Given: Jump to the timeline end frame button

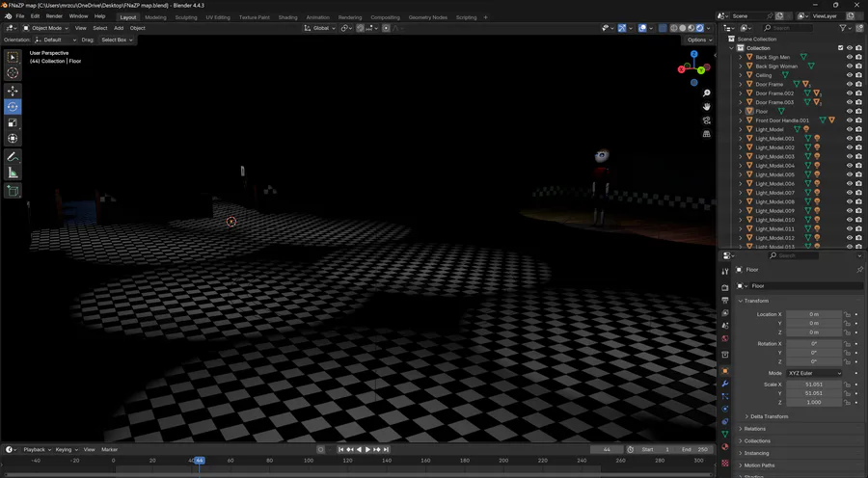Looking at the screenshot, I should (x=387, y=450).
